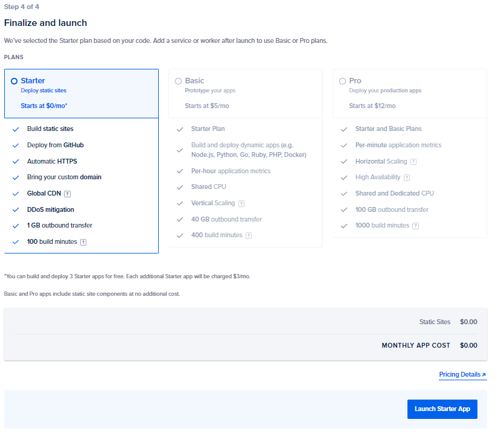Click the help icon next to Global CDN
Screen dimensions: 504x437
pos(68,194)
